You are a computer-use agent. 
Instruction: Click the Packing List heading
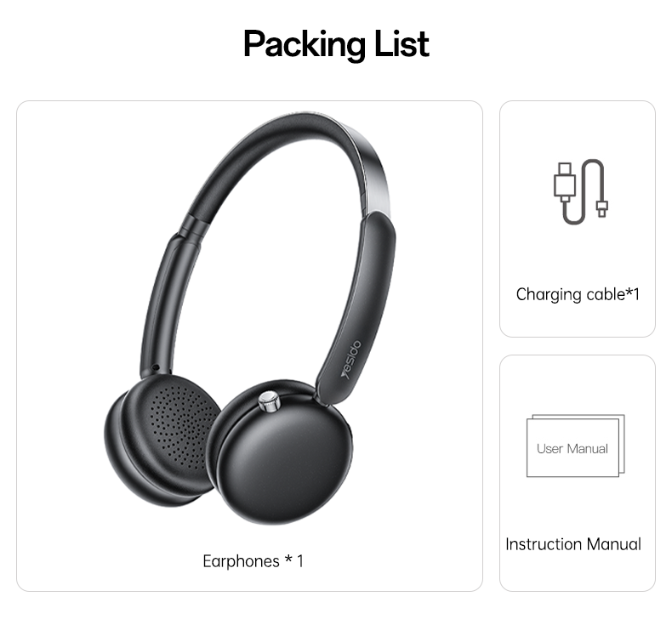[x=337, y=44]
